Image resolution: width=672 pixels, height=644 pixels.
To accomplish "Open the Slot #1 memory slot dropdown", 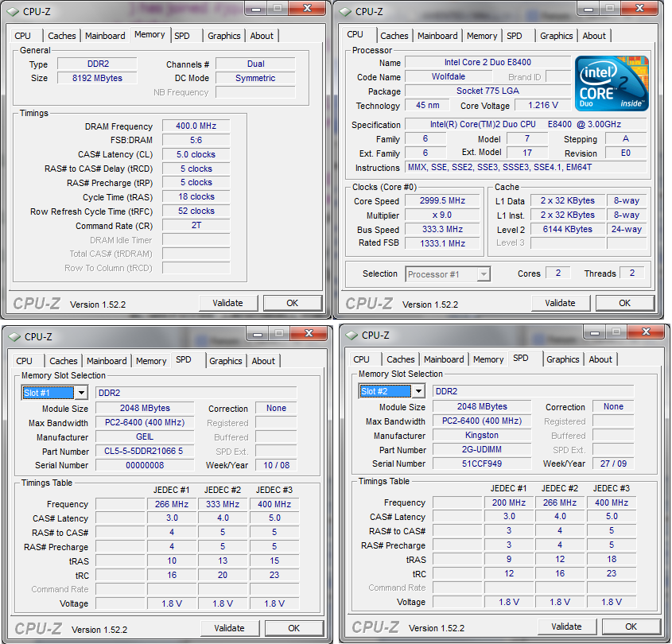I will (81, 392).
